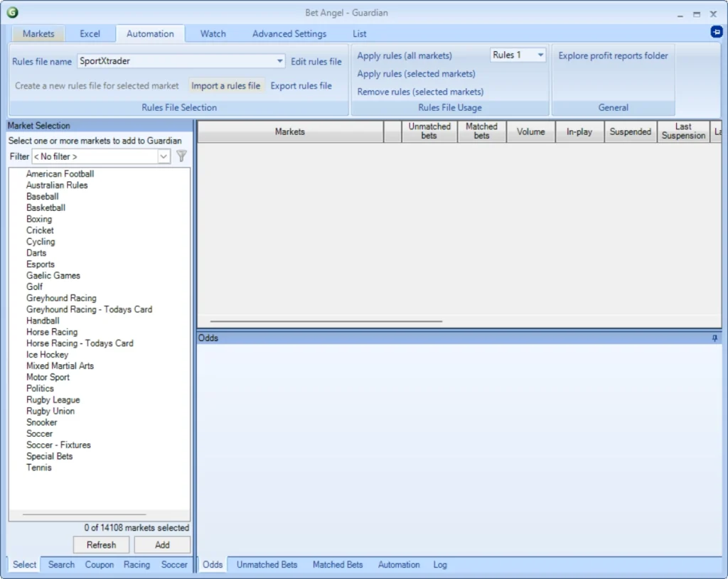Viewport: 728px width, 579px height.
Task: Select the Automation ribbon tab
Action: [151, 34]
